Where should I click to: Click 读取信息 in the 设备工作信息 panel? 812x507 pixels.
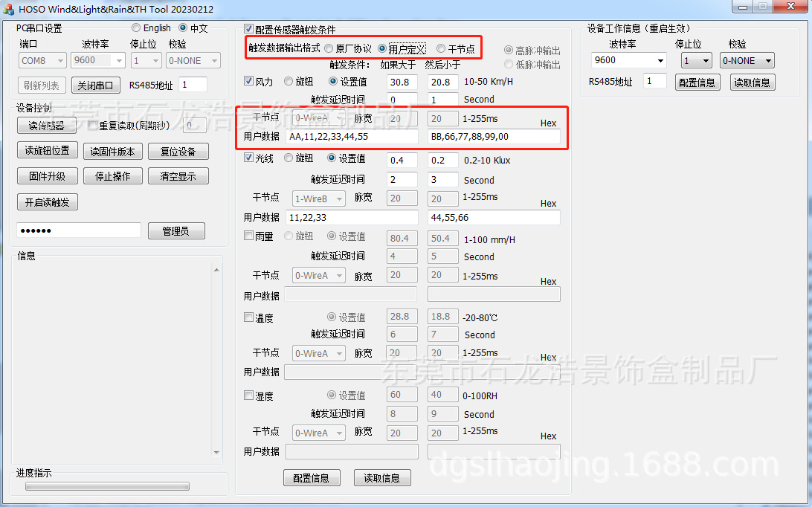753,83
